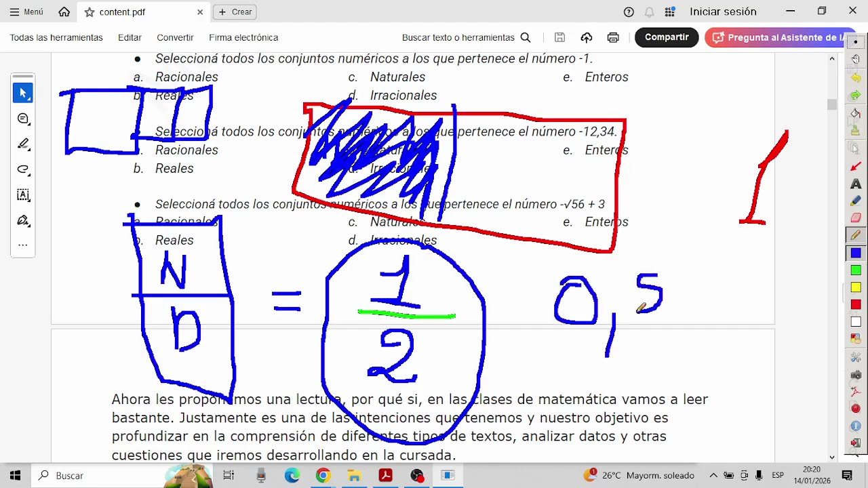Click the document scrollbar up arrow
Image resolution: width=868 pixels, height=488 pixels.
(832, 58)
